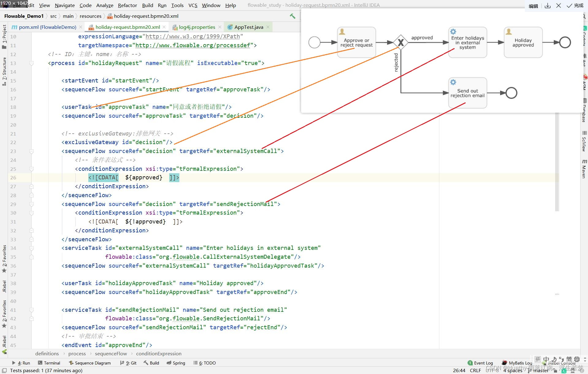Open the Terminal tool window
The image size is (588, 374).
pos(49,363)
